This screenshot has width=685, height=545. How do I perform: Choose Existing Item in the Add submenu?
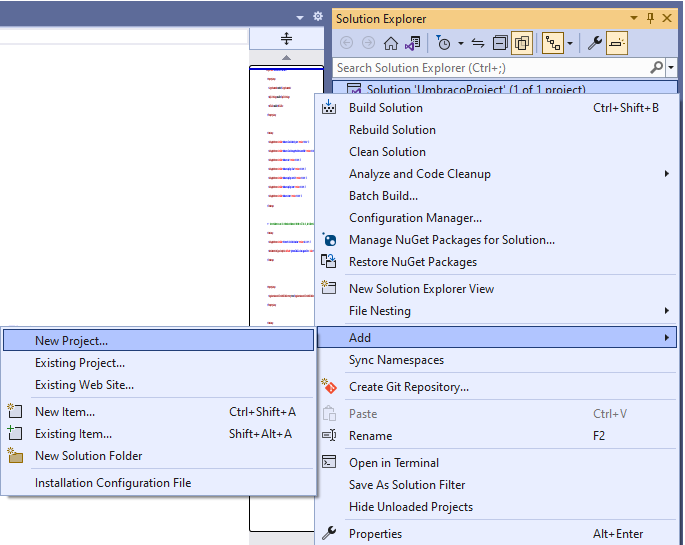[159, 434]
